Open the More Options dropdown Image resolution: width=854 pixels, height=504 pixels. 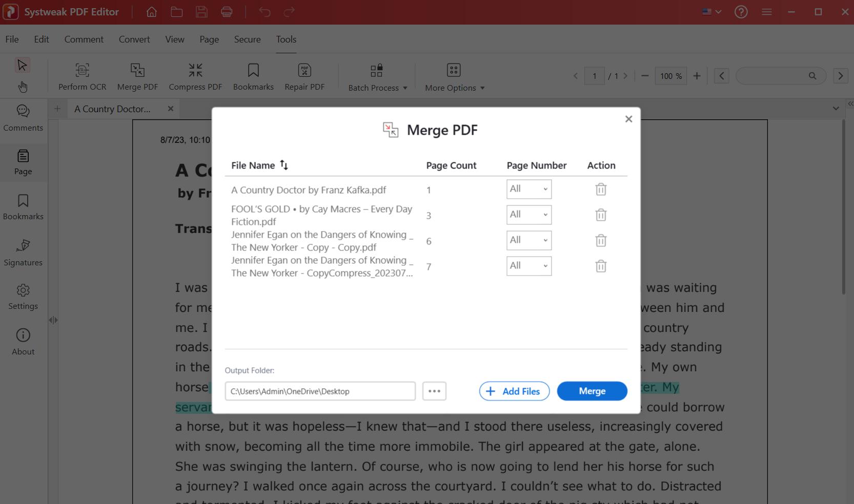click(x=454, y=77)
